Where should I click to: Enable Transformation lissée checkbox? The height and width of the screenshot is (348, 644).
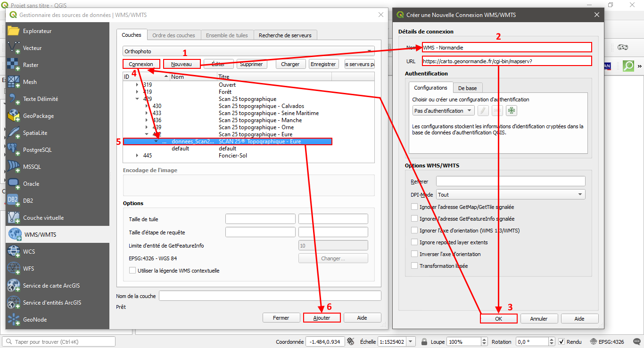[x=414, y=265]
